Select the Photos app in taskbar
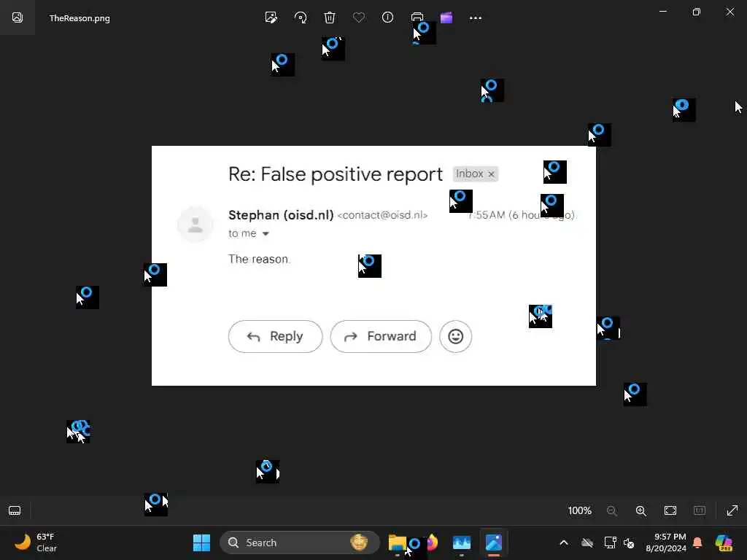 (494, 542)
